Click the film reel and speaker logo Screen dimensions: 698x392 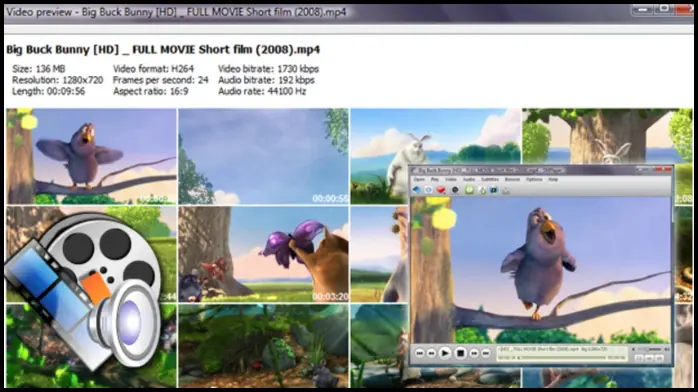pos(84,291)
